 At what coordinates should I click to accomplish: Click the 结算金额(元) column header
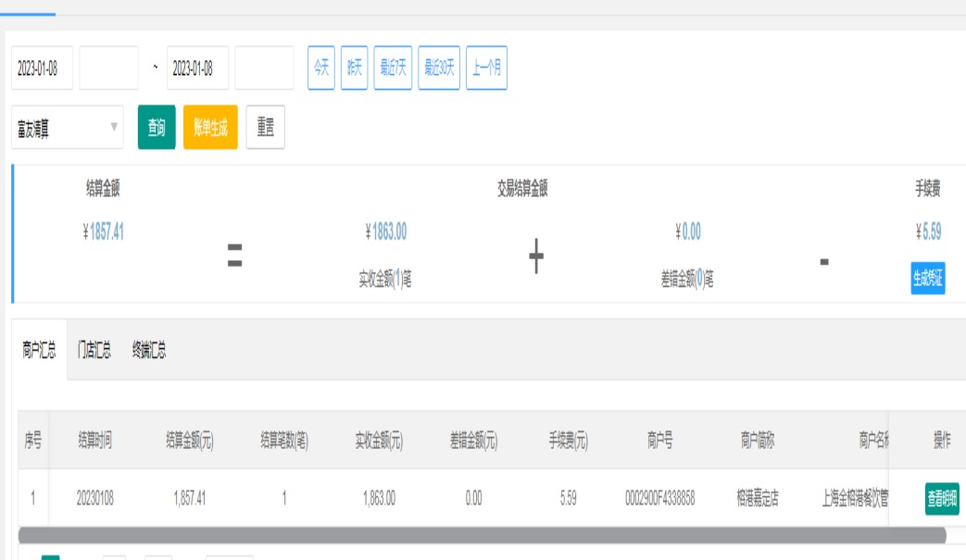click(x=189, y=442)
